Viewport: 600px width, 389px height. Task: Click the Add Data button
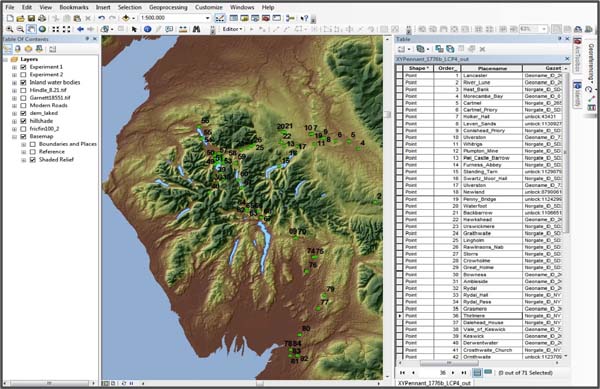[126, 18]
